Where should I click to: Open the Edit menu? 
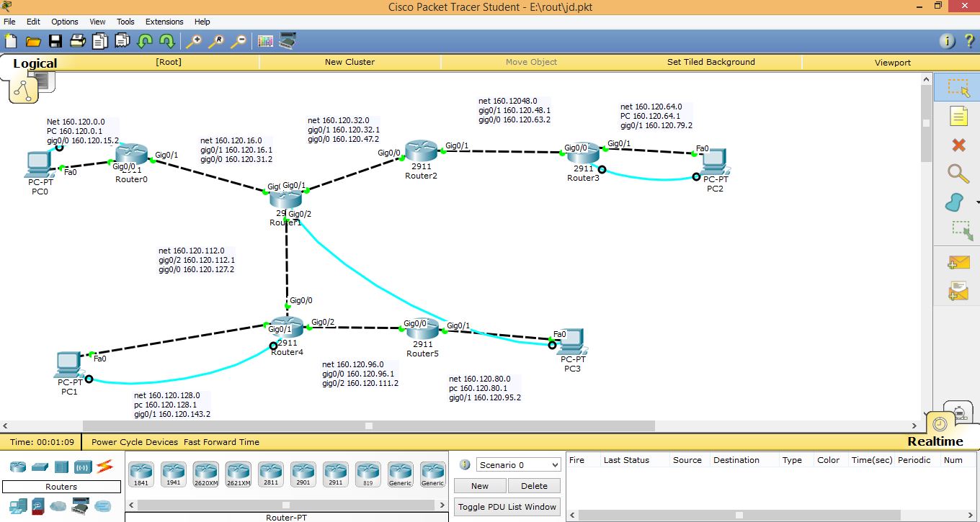(x=33, y=22)
